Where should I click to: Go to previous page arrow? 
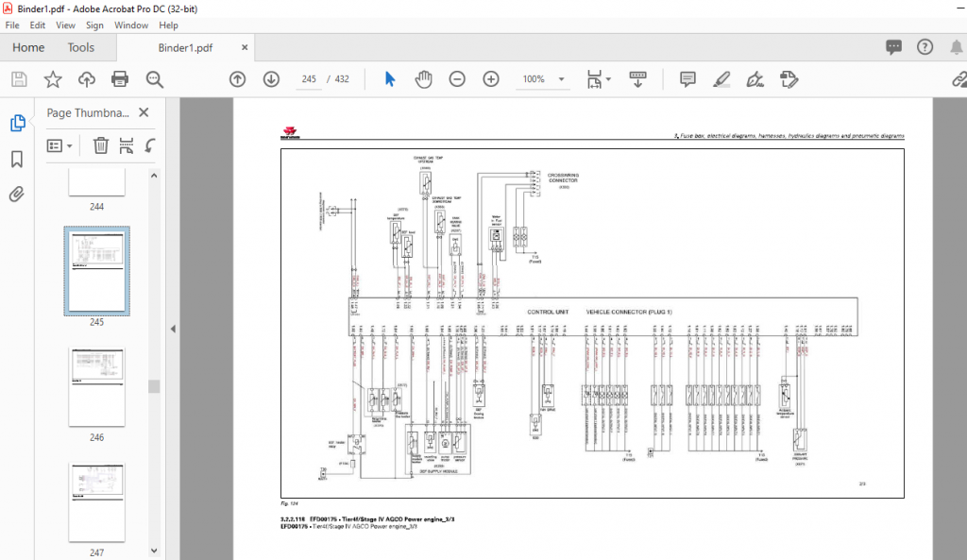tap(237, 79)
